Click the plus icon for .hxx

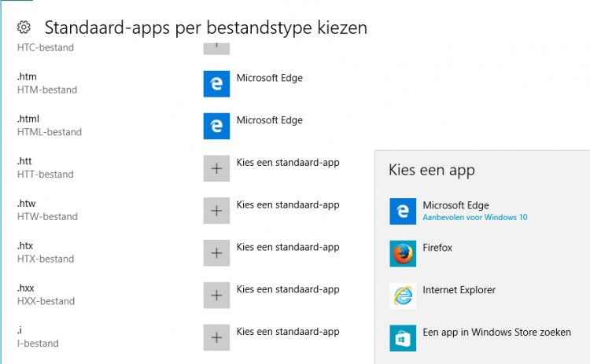(x=216, y=296)
